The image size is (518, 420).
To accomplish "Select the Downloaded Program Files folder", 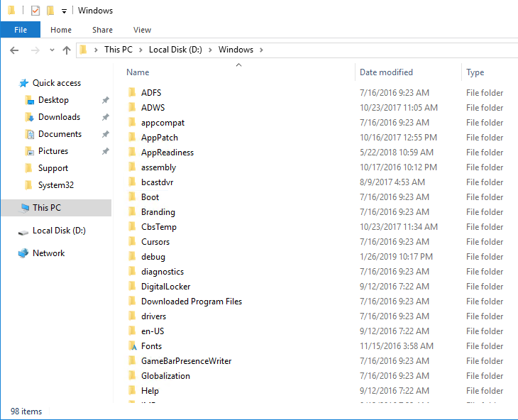I will pyautogui.click(x=192, y=302).
